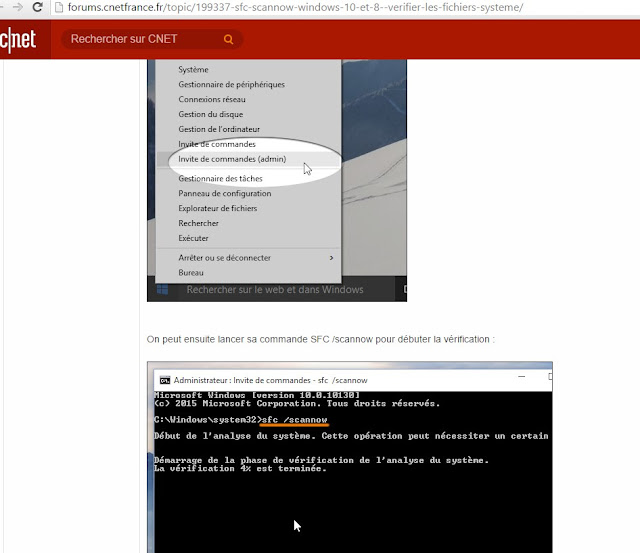Expand Arrêter ou se déconnecter submenu arrow
Image resolution: width=640 pixels, height=553 pixels.
click(x=331, y=258)
